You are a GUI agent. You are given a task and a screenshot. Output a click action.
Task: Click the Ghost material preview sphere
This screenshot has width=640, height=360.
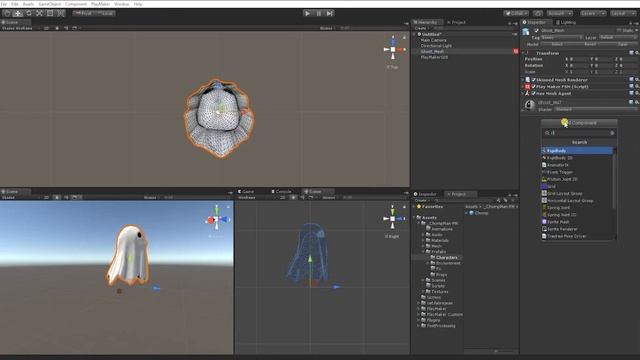(530, 105)
